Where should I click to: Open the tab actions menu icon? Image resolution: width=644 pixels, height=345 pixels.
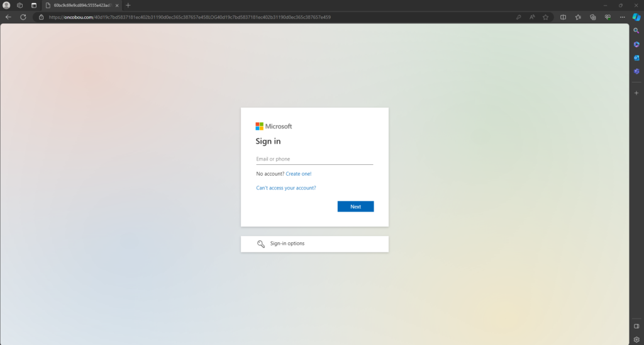[34, 5]
